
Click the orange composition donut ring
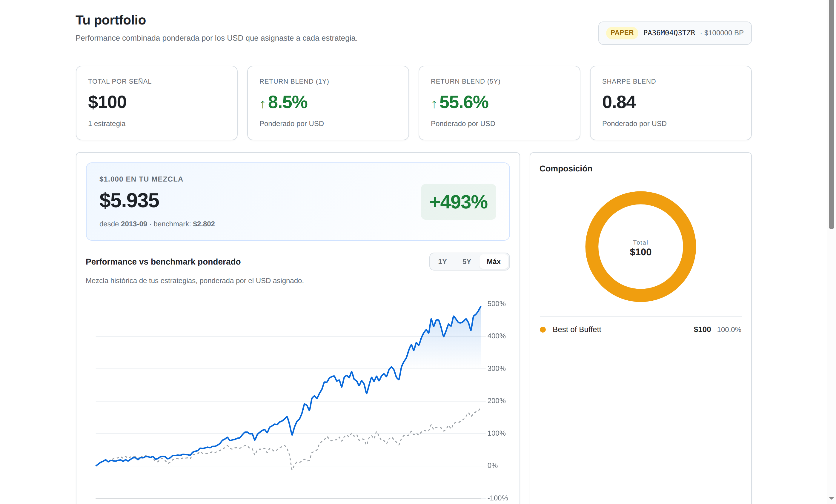(640, 198)
